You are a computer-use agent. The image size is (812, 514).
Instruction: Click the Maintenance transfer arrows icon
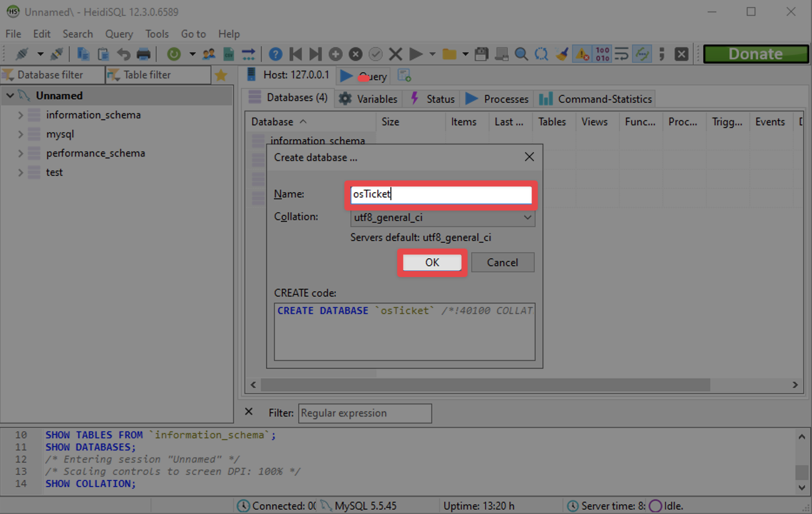click(x=249, y=54)
